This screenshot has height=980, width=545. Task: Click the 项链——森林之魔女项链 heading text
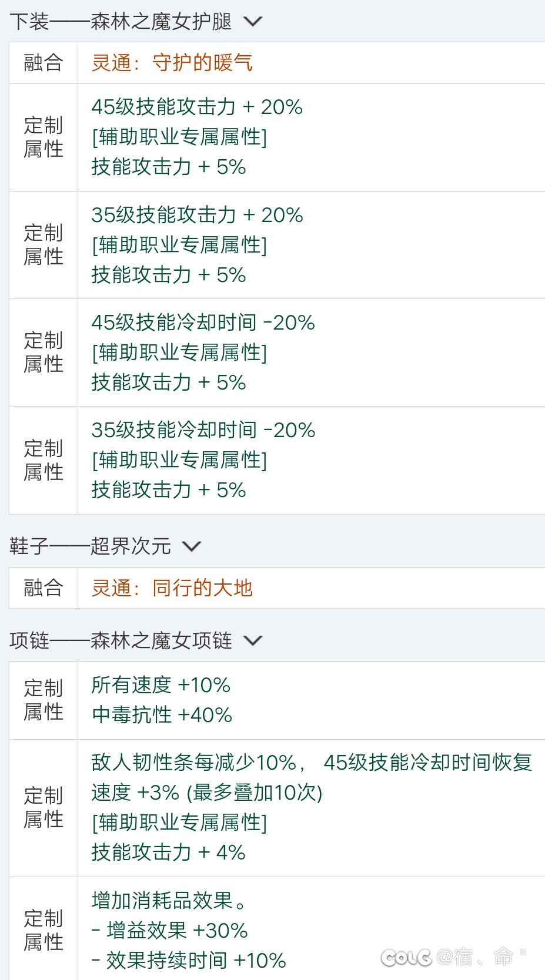point(121,640)
